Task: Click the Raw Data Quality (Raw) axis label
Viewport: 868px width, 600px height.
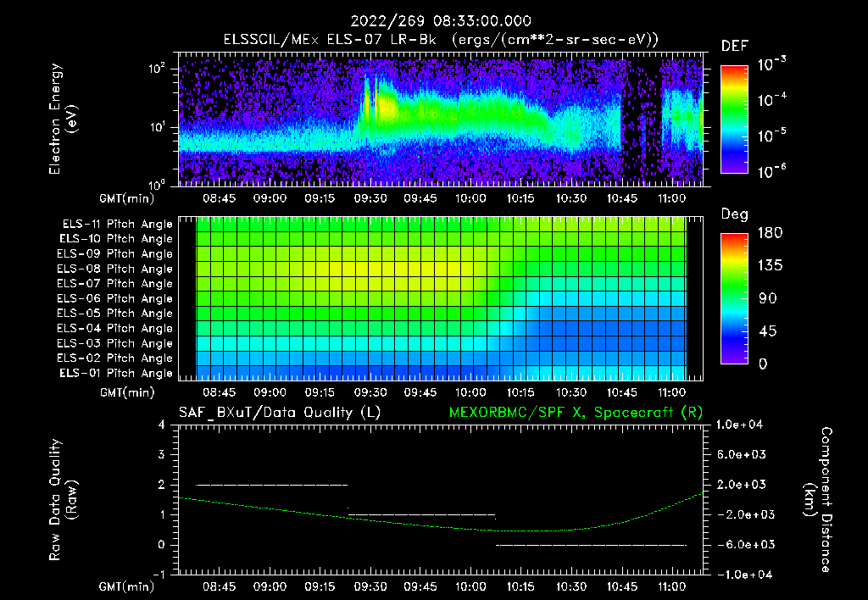Action: pyautogui.click(x=63, y=500)
